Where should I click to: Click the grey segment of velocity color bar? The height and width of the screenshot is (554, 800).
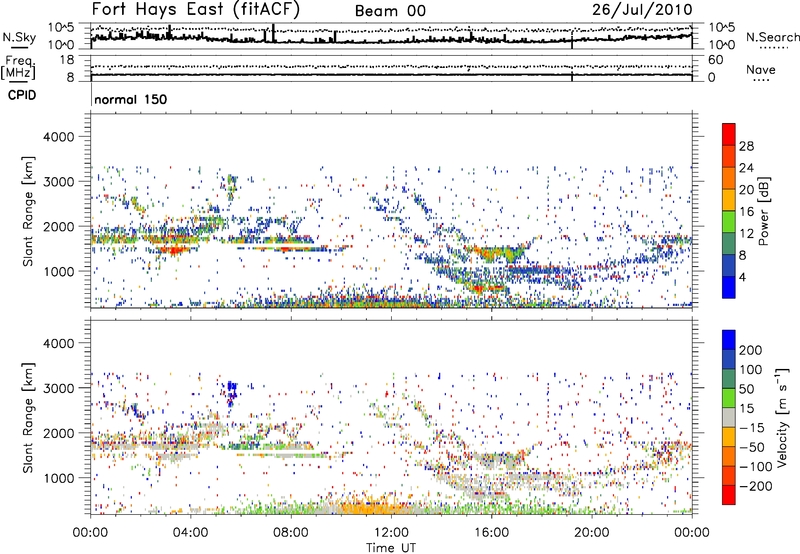coord(729,417)
